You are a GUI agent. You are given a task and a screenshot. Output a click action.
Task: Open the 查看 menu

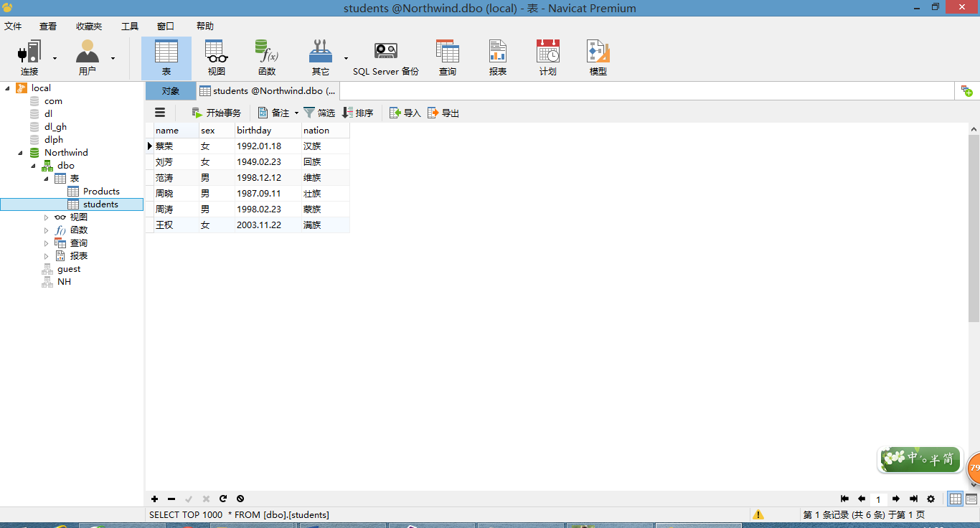click(x=48, y=26)
